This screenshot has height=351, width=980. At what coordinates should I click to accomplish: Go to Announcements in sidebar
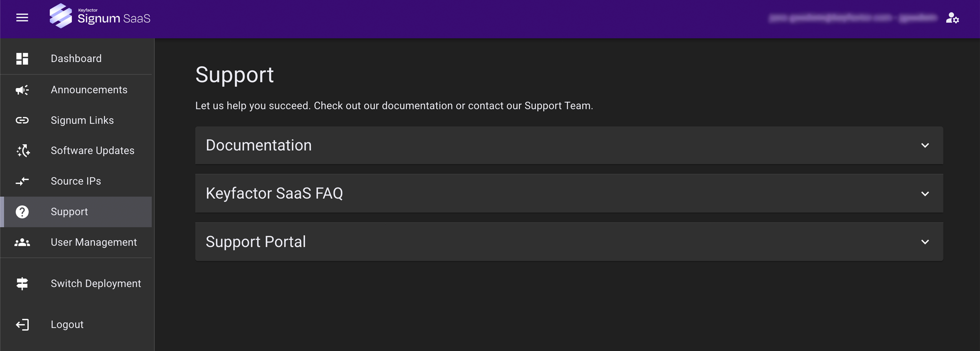(89, 90)
